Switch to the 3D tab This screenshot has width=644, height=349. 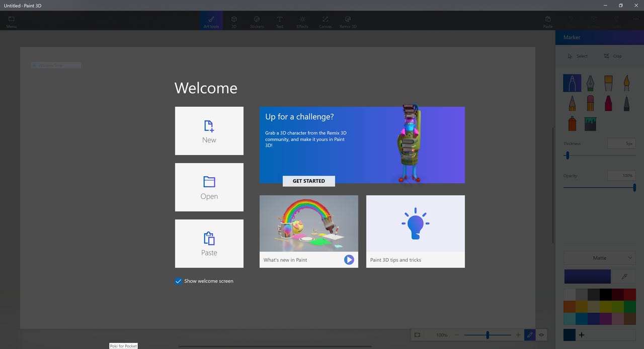pos(234,21)
